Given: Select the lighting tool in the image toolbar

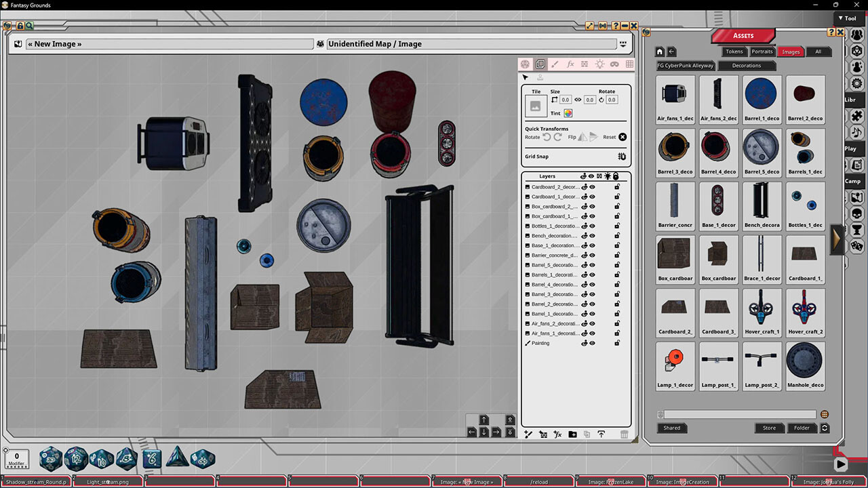Looking at the screenshot, I should pos(599,64).
